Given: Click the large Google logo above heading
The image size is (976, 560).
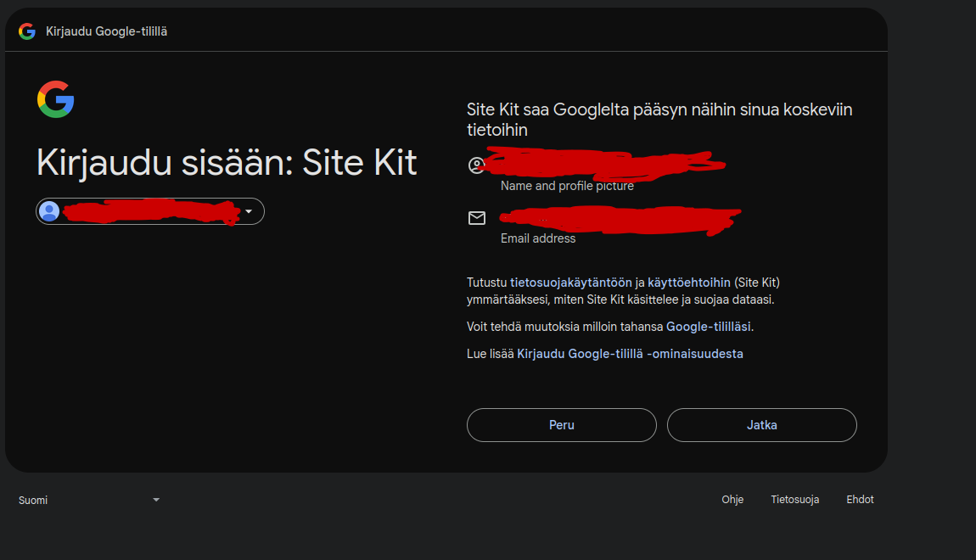Looking at the screenshot, I should pos(56,99).
